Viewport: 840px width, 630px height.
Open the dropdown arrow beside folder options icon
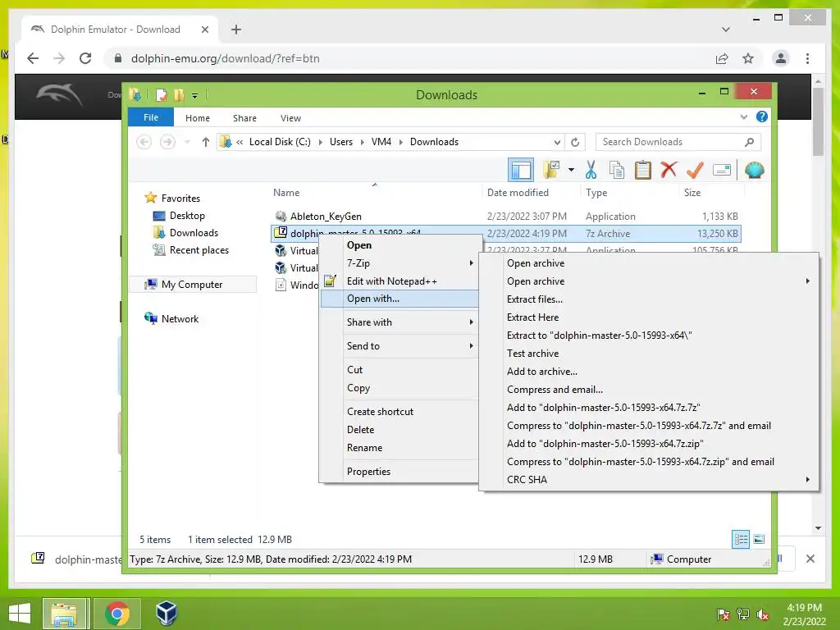571,171
